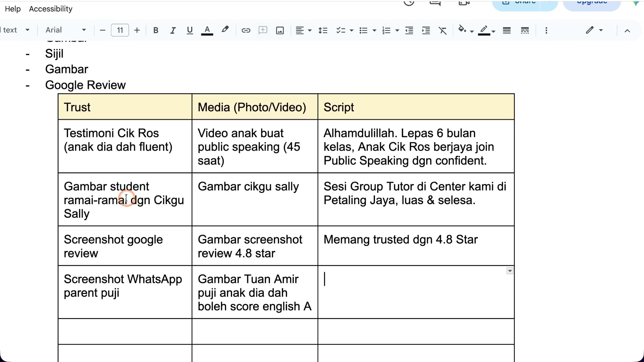Toggle bold formatting
The height and width of the screenshot is (362, 644).
coord(156,31)
